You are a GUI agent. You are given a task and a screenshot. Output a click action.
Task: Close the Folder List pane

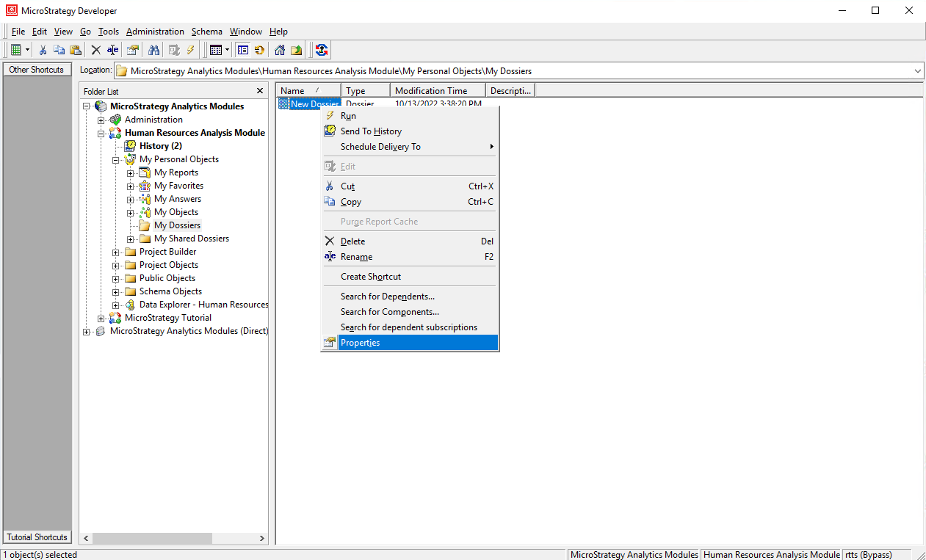[x=260, y=91]
